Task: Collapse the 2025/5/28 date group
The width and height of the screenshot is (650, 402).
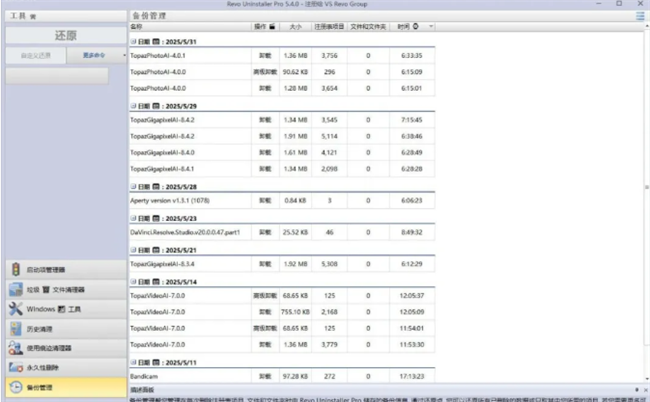Action: pos(133,186)
